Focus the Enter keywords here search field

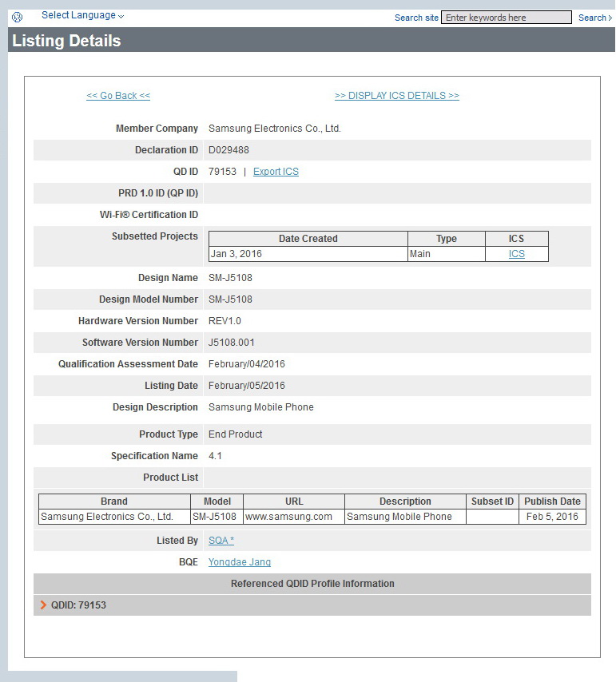click(507, 18)
